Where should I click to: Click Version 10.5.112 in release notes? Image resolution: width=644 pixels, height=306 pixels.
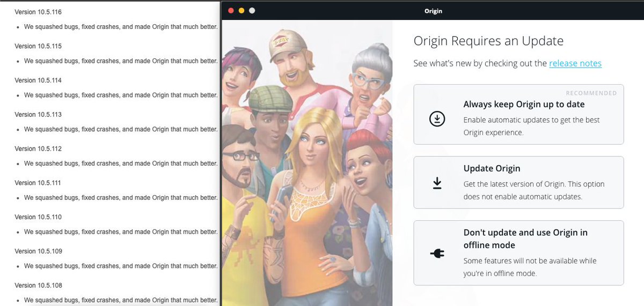pos(38,148)
